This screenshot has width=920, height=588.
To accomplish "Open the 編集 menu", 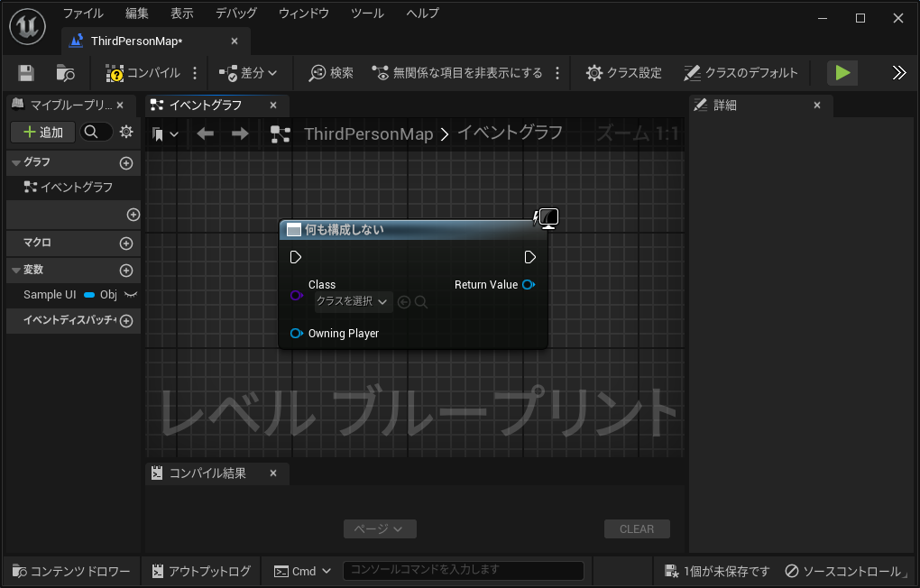I will pyautogui.click(x=137, y=14).
